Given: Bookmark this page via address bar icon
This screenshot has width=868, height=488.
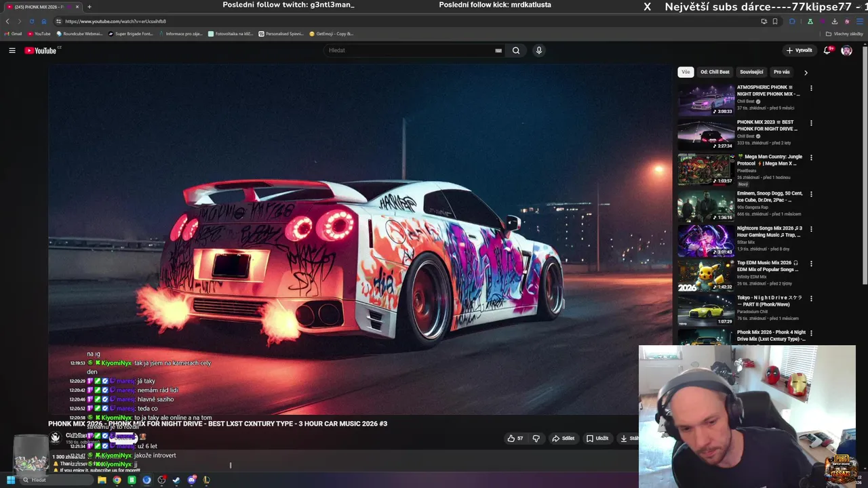Looking at the screenshot, I should [x=775, y=21].
